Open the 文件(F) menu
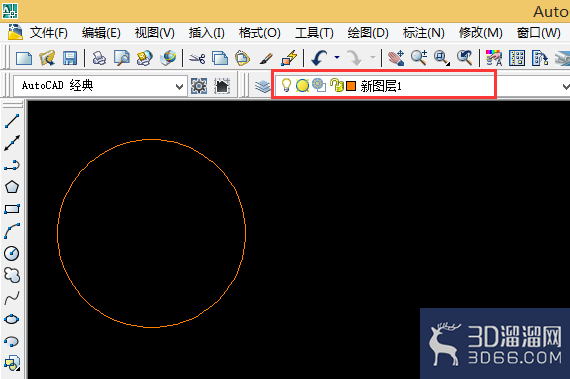The height and width of the screenshot is (379, 570). click(x=49, y=33)
